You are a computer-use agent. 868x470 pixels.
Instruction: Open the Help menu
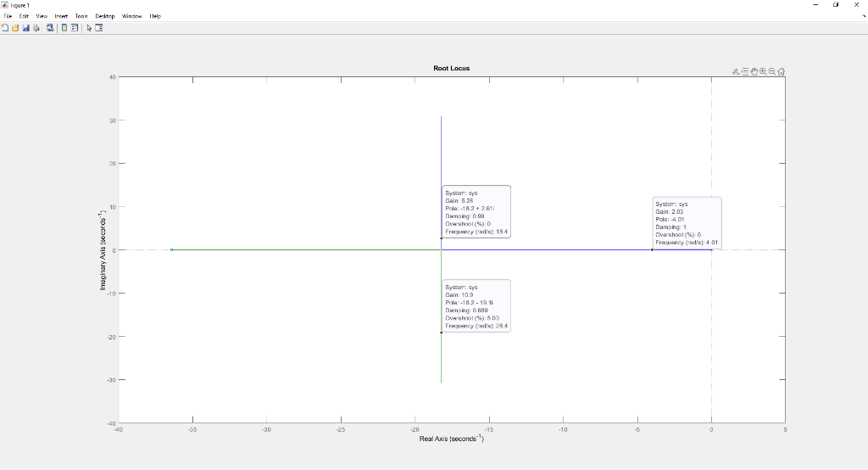pyautogui.click(x=155, y=16)
